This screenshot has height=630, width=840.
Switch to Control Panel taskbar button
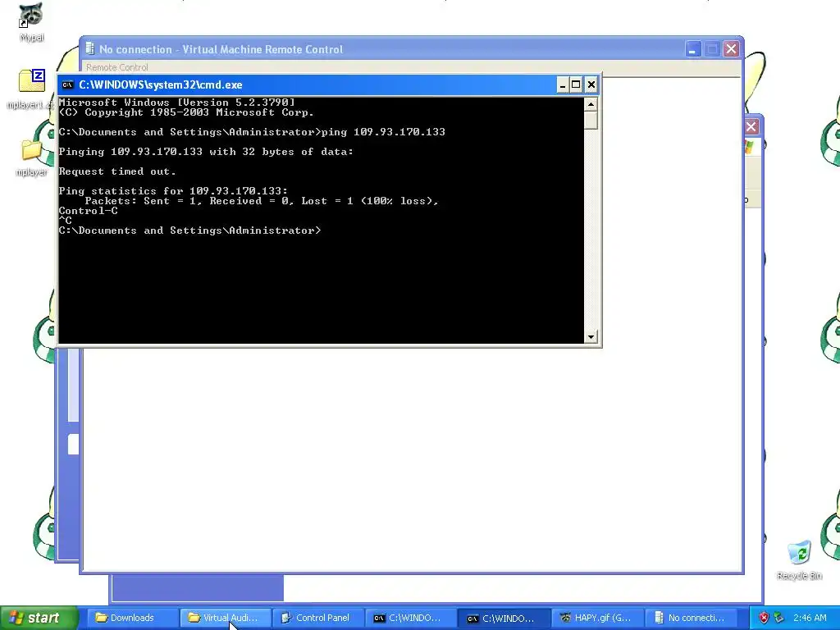pos(318,618)
